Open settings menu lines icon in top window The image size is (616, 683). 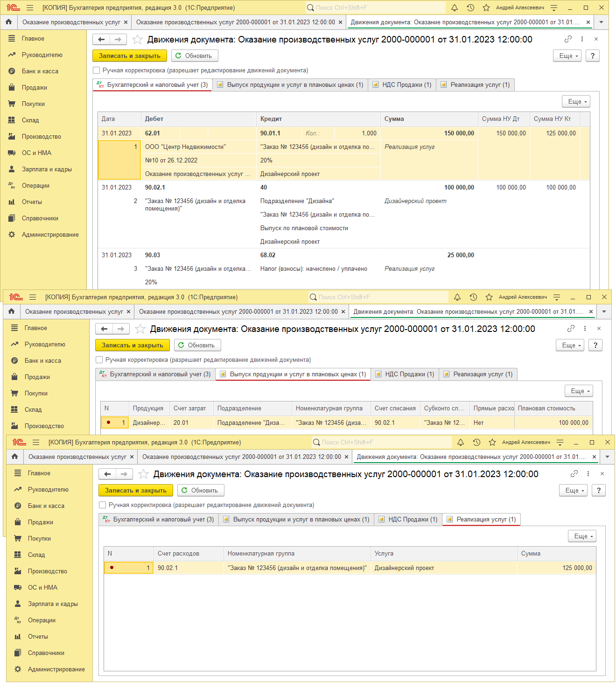coord(554,7)
